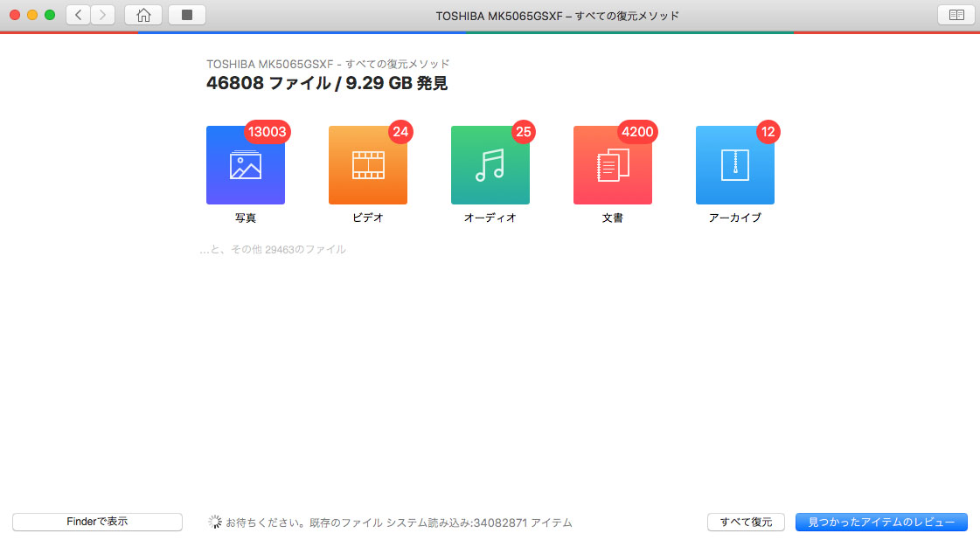Open 見つかったアイテムのレビュー
This screenshot has height=540, width=980.
click(x=881, y=522)
